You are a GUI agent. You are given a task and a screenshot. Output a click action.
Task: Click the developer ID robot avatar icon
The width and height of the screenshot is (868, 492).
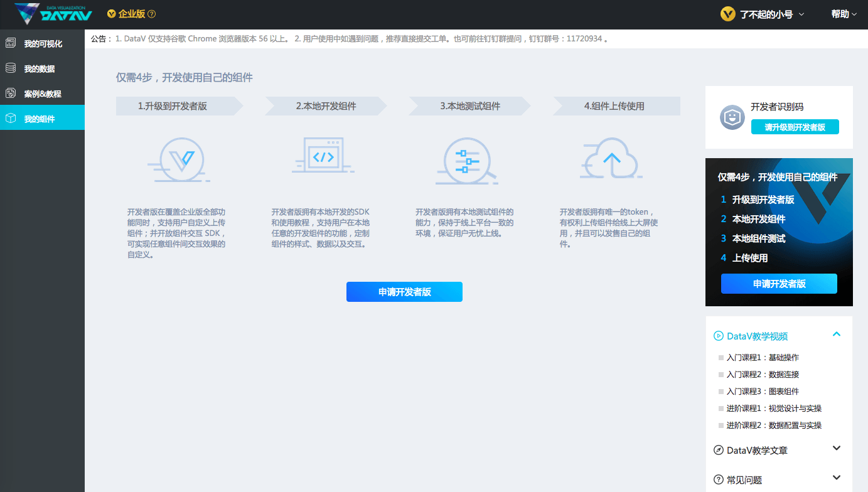coord(732,117)
